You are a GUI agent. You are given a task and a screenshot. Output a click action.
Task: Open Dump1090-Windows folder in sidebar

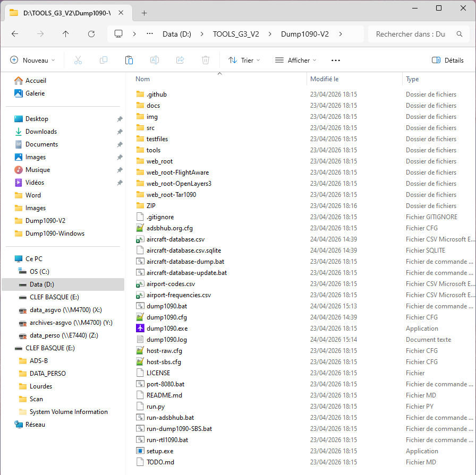click(x=49, y=234)
